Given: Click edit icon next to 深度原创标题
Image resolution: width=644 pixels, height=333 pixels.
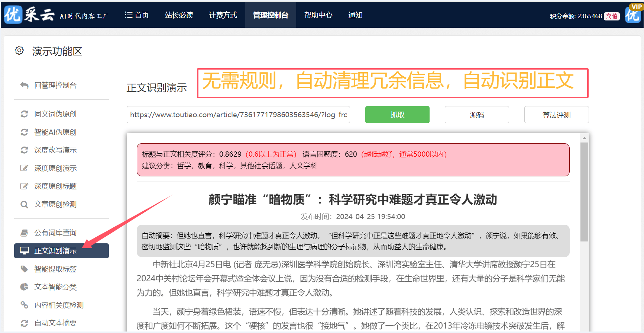Looking at the screenshot, I should pyautogui.click(x=24, y=186).
